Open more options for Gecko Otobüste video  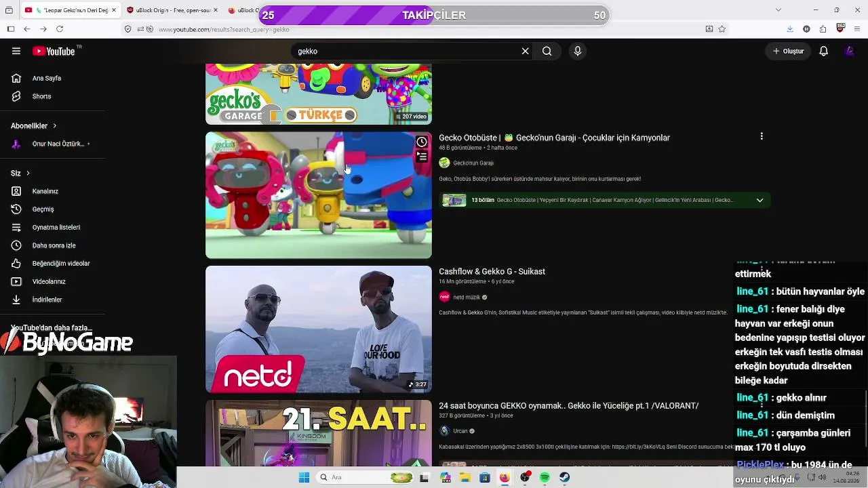pos(762,136)
